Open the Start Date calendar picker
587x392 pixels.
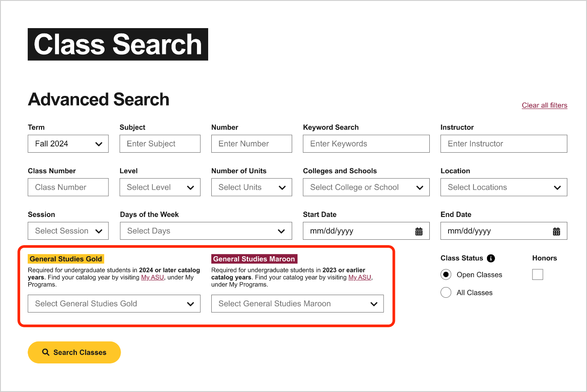[419, 231]
